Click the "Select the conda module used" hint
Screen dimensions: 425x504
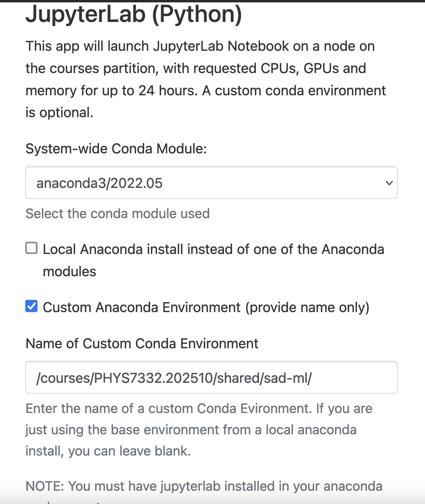pyautogui.click(x=118, y=214)
